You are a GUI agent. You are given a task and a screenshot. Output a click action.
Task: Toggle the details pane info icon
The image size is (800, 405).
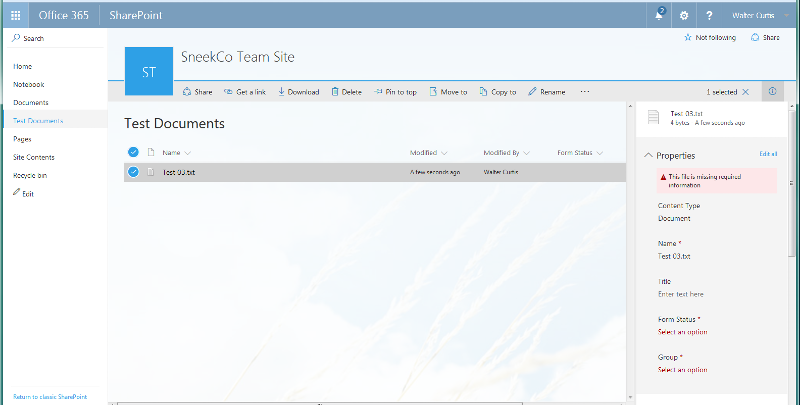point(772,91)
